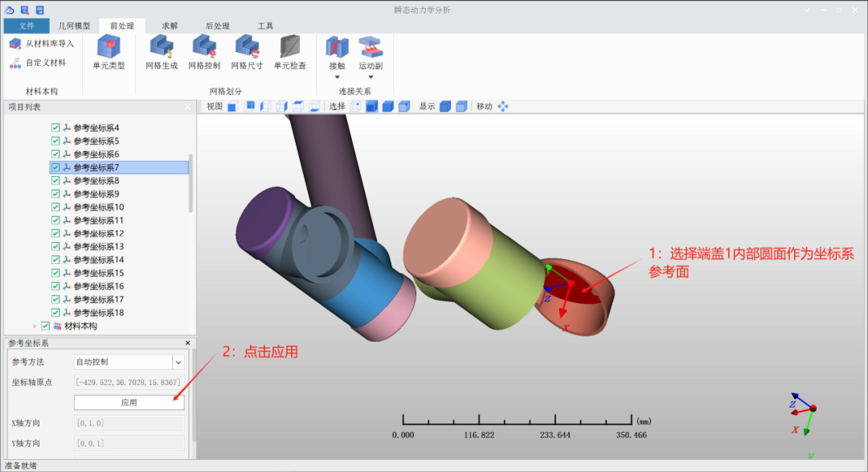The image size is (868, 472).
Task: Switch to the 前处理 tab
Action: tap(122, 26)
